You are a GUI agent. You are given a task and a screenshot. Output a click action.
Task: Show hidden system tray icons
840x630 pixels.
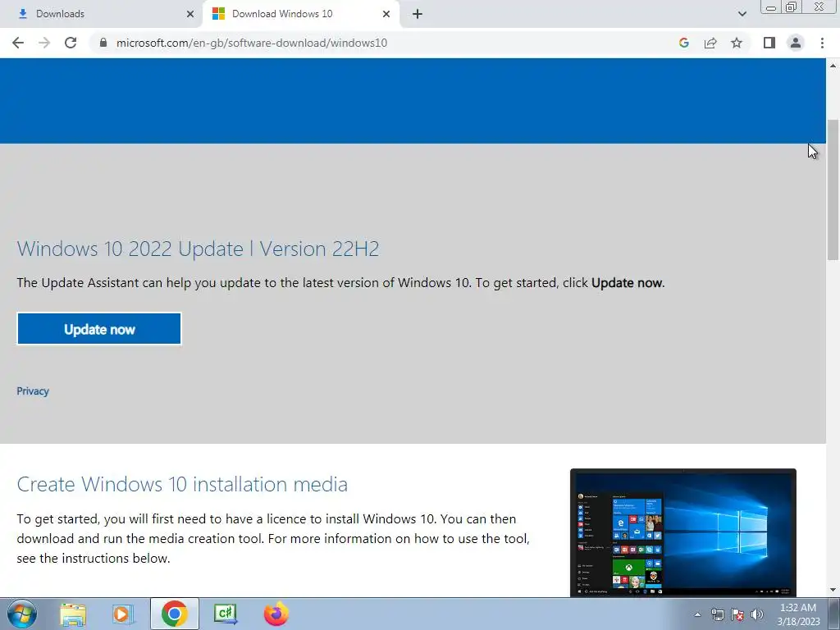click(x=697, y=614)
